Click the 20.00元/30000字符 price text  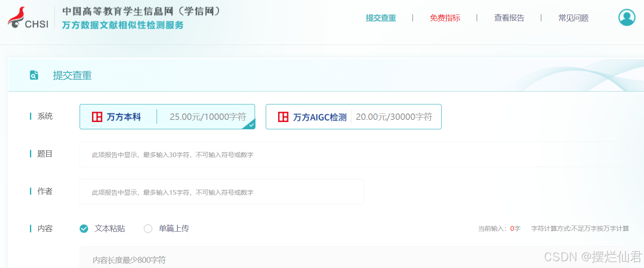coord(394,117)
